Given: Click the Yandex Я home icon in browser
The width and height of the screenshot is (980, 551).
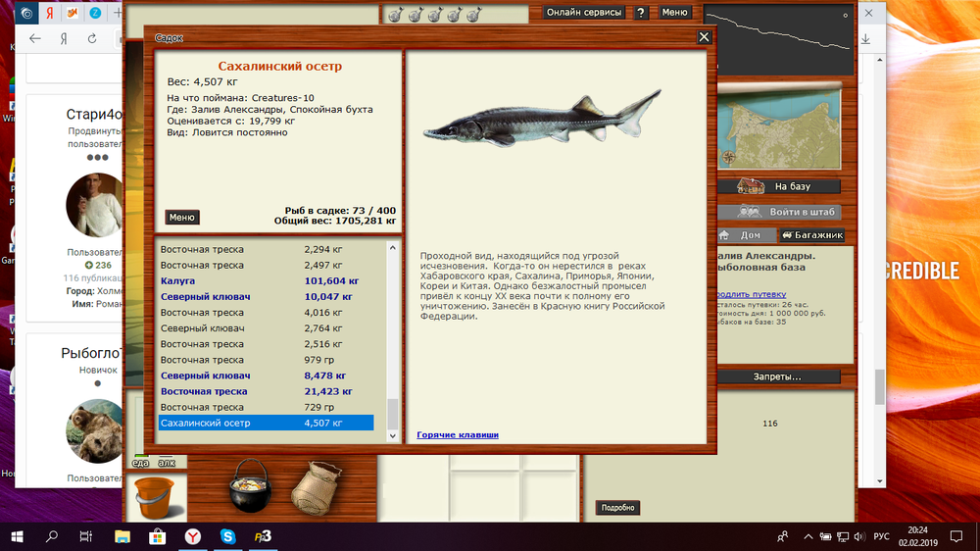Looking at the screenshot, I should point(64,39).
